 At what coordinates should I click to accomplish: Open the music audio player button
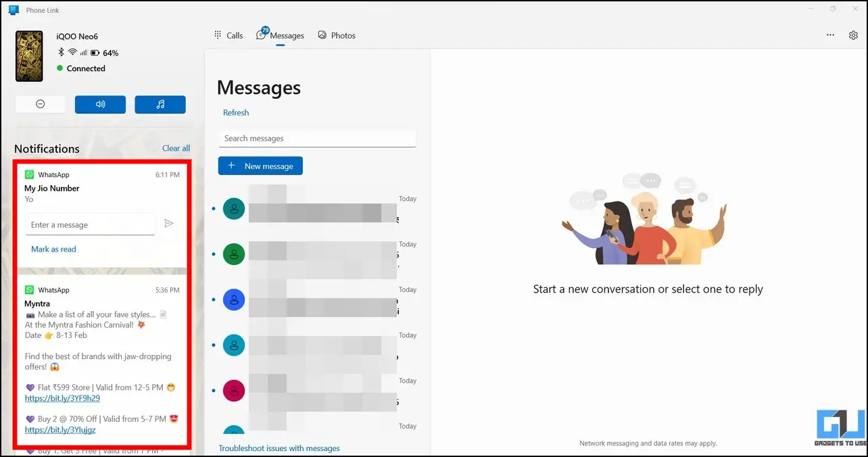[160, 104]
